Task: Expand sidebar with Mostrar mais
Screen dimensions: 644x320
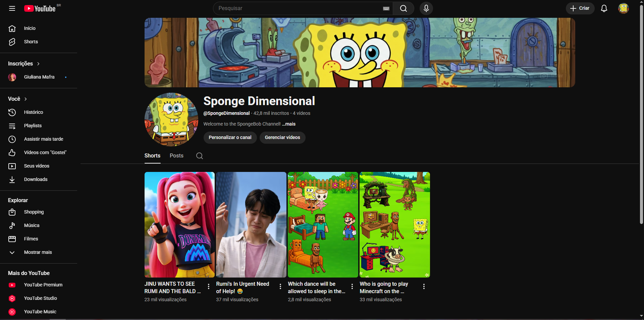Action: pyautogui.click(x=38, y=252)
